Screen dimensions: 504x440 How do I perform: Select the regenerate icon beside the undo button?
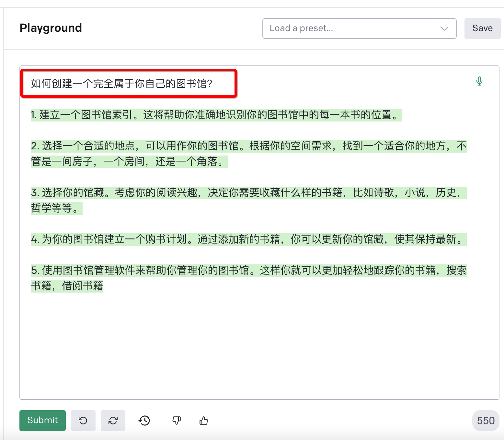(113, 420)
